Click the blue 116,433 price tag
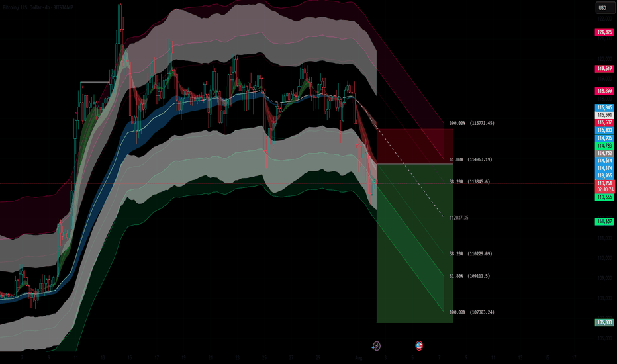The height and width of the screenshot is (364, 617). point(604,130)
